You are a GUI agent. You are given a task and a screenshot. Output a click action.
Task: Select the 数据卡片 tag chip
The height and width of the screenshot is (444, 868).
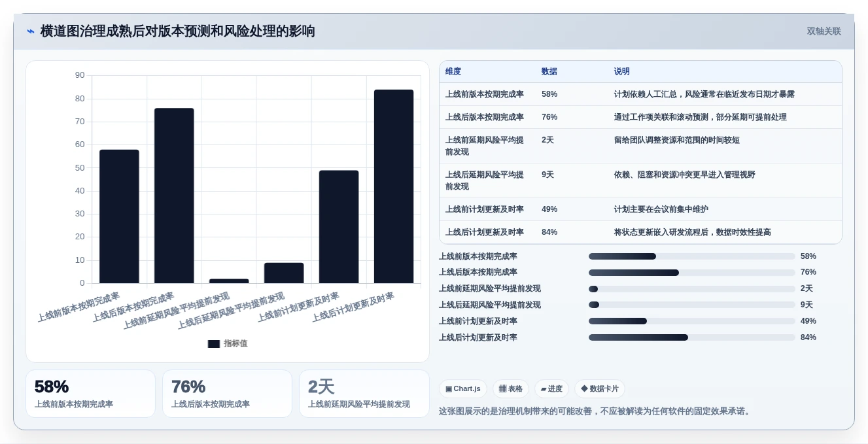pyautogui.click(x=599, y=389)
